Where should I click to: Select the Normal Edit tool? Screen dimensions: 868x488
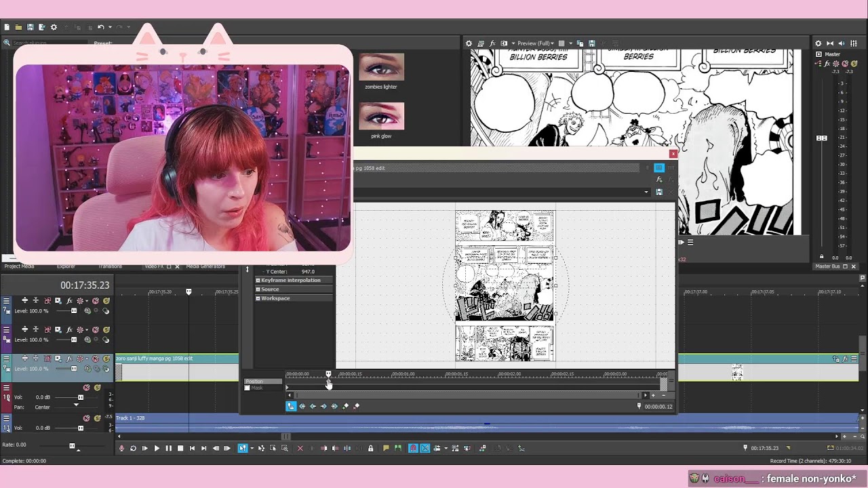click(243, 448)
